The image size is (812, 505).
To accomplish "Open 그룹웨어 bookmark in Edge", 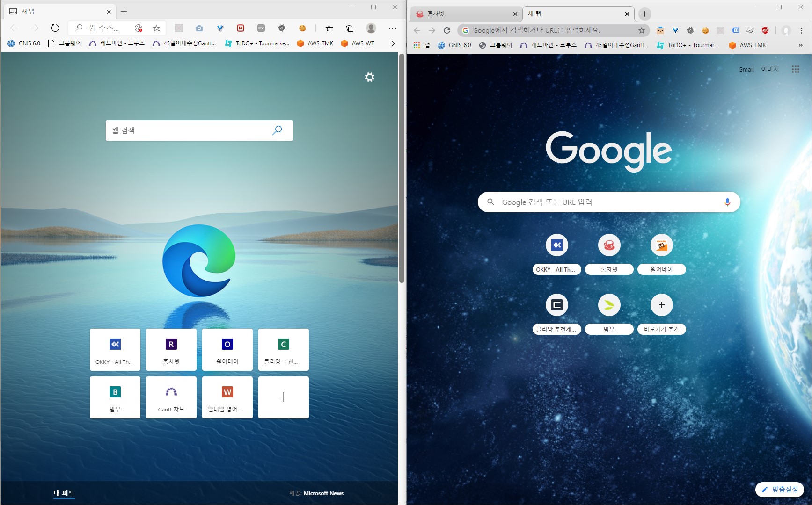I will pyautogui.click(x=65, y=43).
